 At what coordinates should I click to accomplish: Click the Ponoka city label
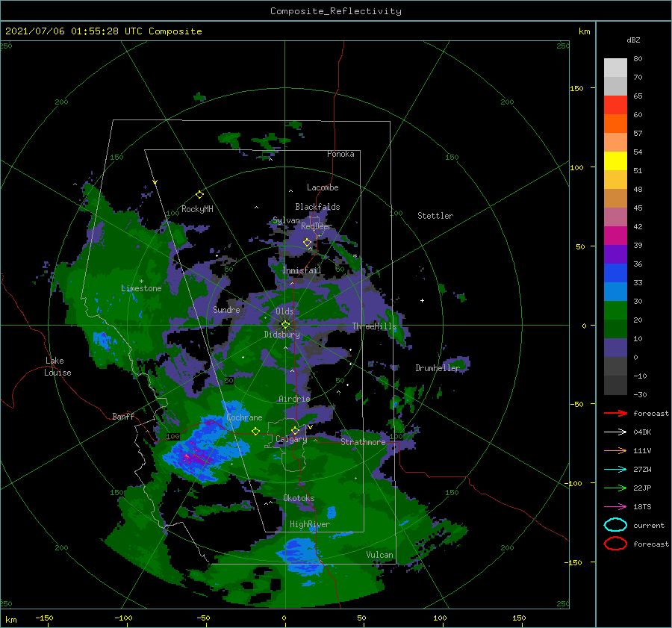coord(340,154)
